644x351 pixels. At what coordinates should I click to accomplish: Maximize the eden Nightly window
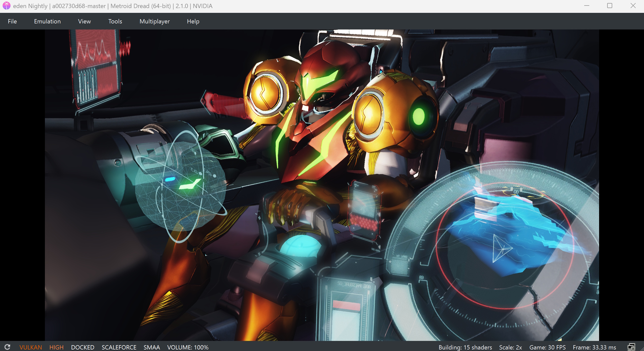coord(610,6)
